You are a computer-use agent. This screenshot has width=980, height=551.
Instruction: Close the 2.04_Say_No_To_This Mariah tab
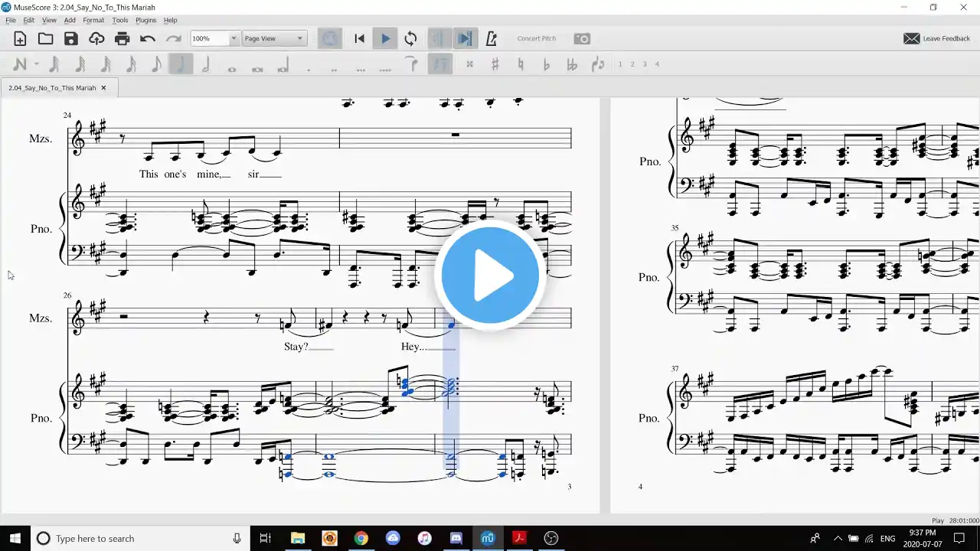[x=103, y=88]
